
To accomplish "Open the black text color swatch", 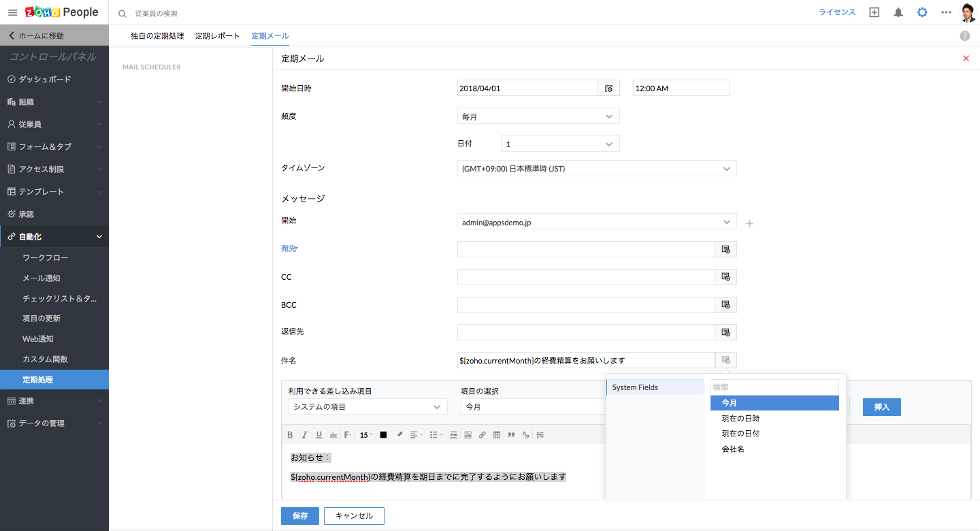I will click(383, 435).
